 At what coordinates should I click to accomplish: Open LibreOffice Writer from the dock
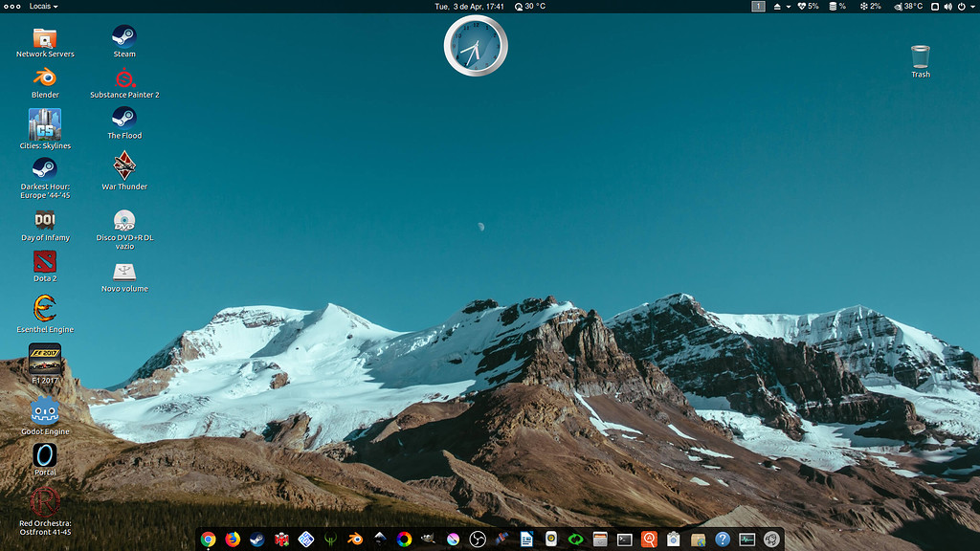click(x=527, y=540)
